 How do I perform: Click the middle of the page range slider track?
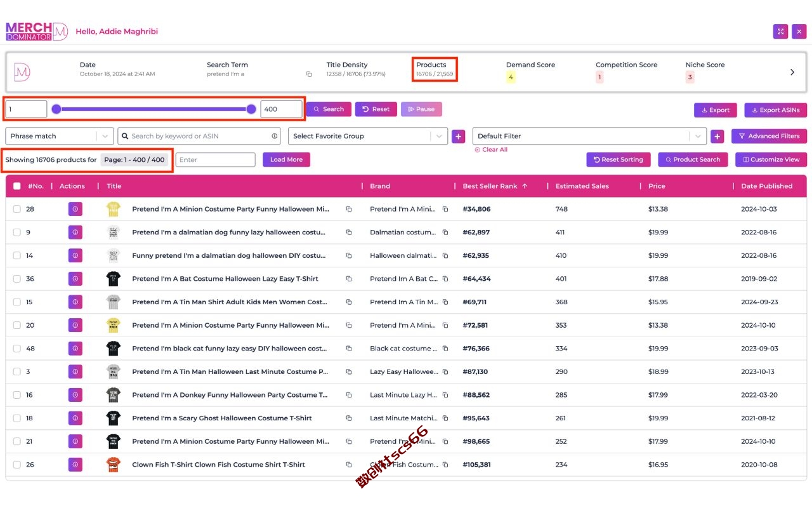tap(154, 109)
